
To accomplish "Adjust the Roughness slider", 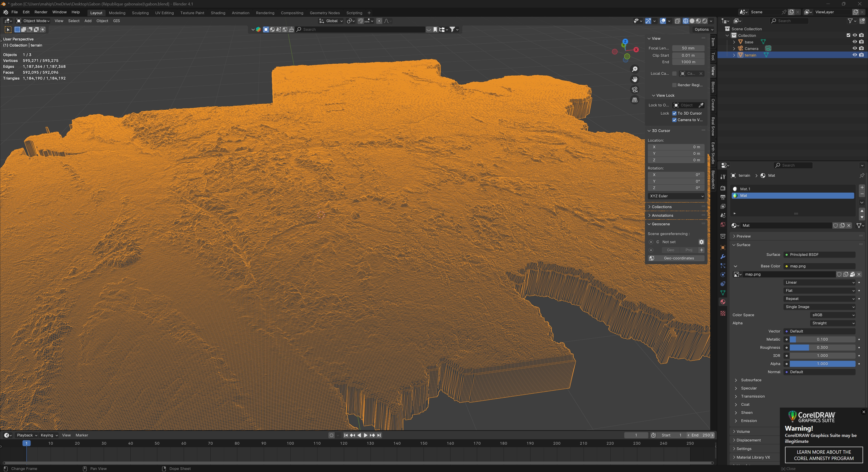I will coord(822,348).
